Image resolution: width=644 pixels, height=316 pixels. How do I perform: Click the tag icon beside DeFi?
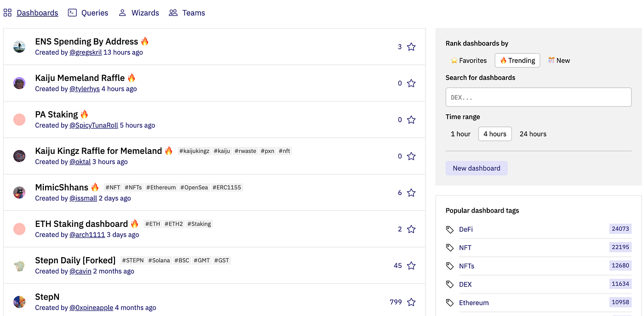[x=450, y=229]
